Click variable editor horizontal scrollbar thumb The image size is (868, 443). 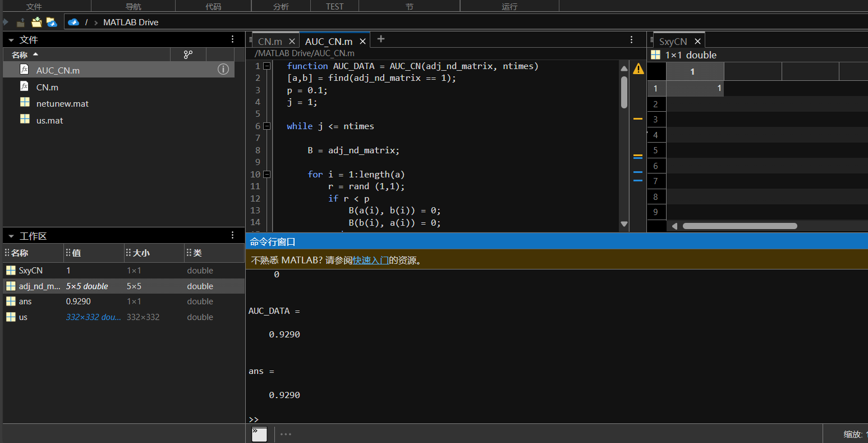tap(740, 226)
